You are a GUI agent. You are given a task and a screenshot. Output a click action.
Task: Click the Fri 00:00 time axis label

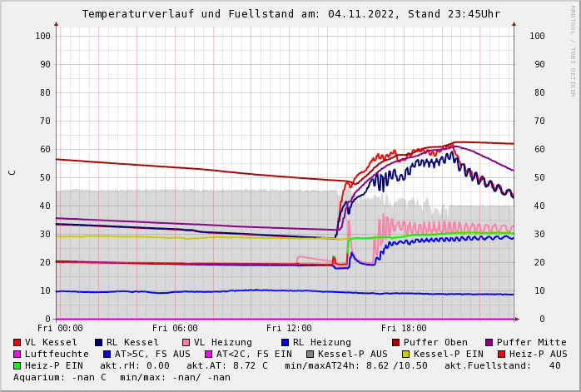coord(60,328)
